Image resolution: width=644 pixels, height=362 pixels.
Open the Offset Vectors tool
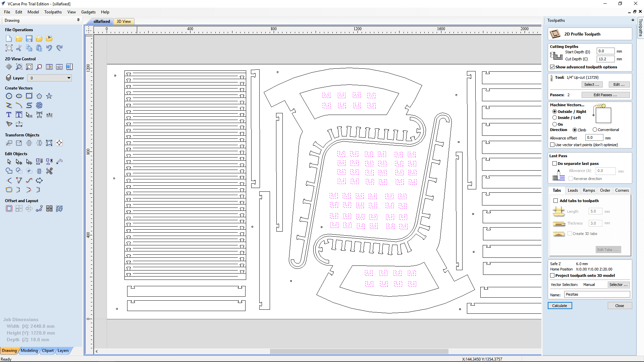click(x=9, y=208)
